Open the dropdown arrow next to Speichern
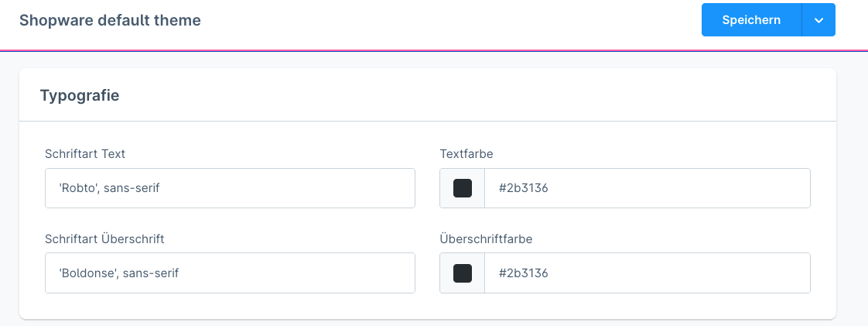The width and height of the screenshot is (868, 326). 819,20
